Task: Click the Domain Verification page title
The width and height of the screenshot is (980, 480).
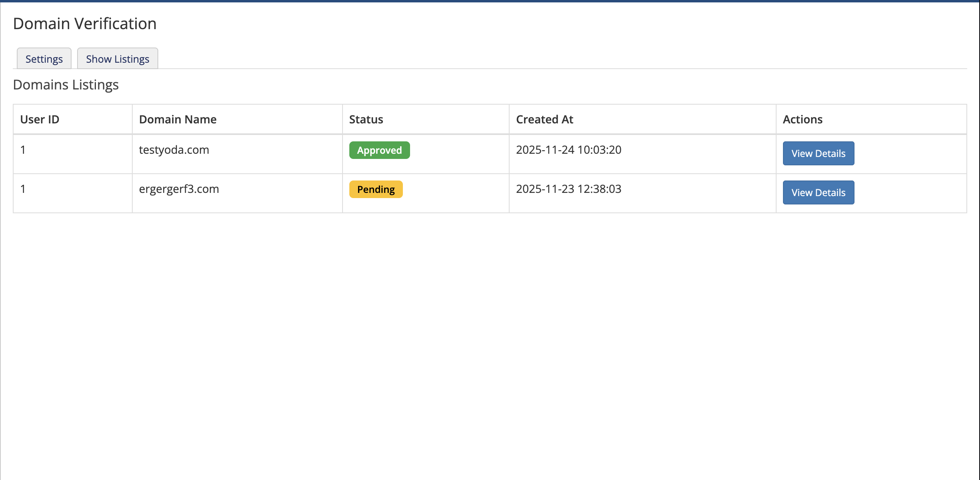Action: click(x=85, y=24)
